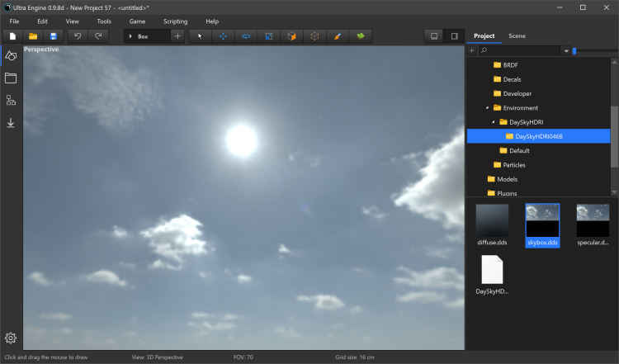Open the File menu
Image resolution: width=619 pixels, height=364 pixels.
pos(14,21)
